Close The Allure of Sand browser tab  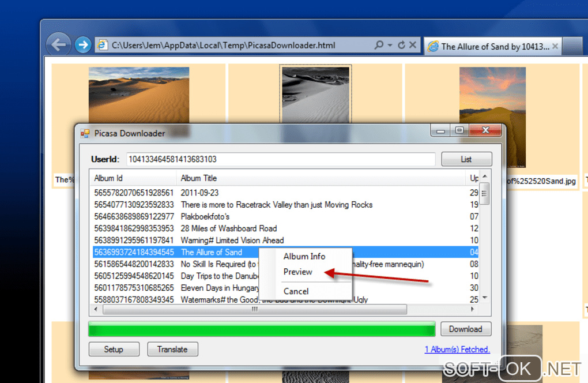click(x=555, y=46)
